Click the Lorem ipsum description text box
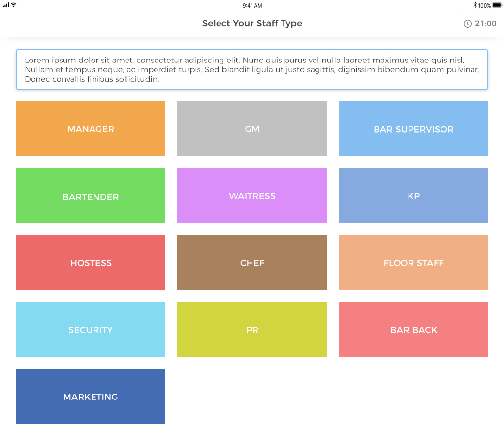The image size is (504, 430). (252, 69)
